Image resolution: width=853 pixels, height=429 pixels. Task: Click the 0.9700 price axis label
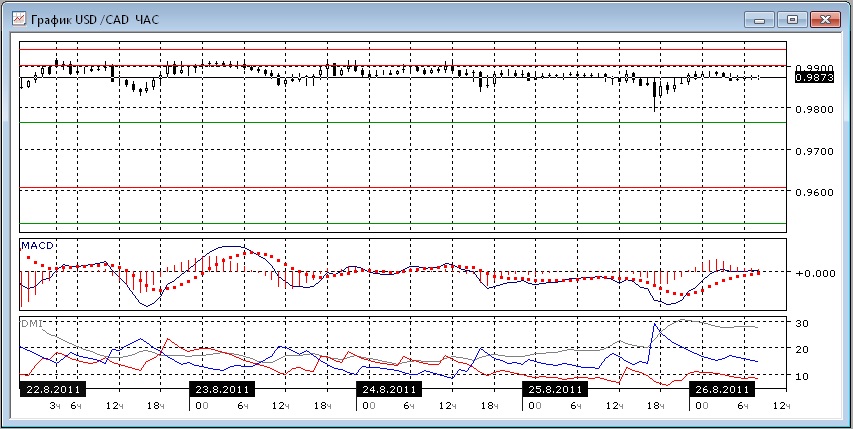[814, 151]
